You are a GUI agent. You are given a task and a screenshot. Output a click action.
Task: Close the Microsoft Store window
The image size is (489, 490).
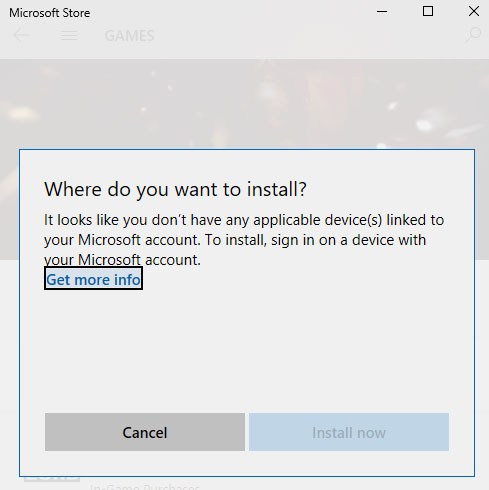(474, 11)
